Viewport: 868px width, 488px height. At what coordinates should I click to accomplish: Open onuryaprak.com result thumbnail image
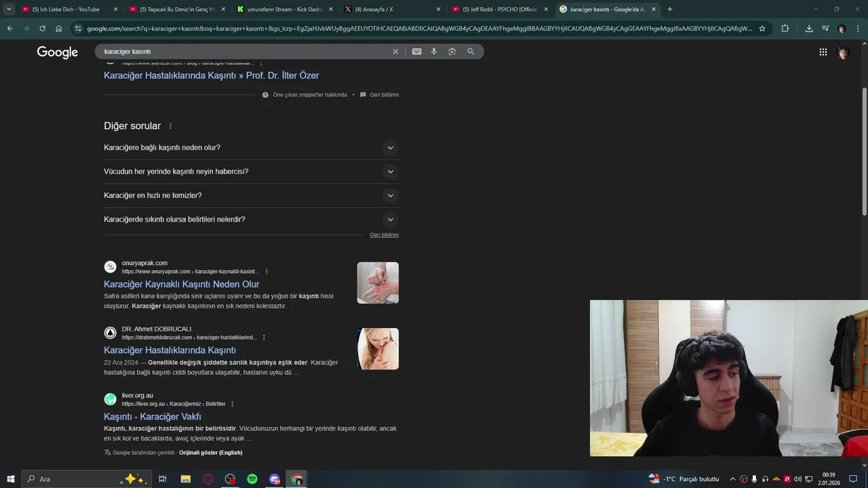pyautogui.click(x=378, y=283)
